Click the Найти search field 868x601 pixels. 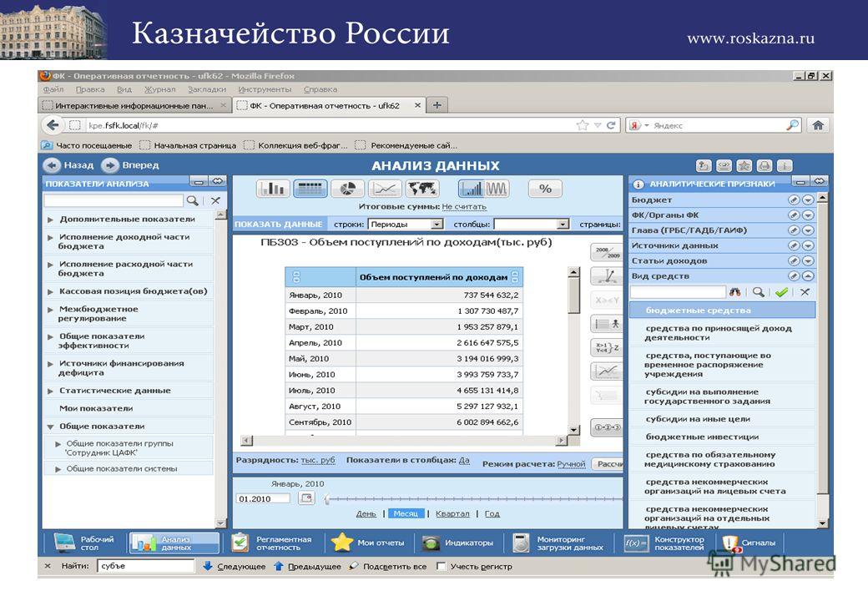click(146, 566)
